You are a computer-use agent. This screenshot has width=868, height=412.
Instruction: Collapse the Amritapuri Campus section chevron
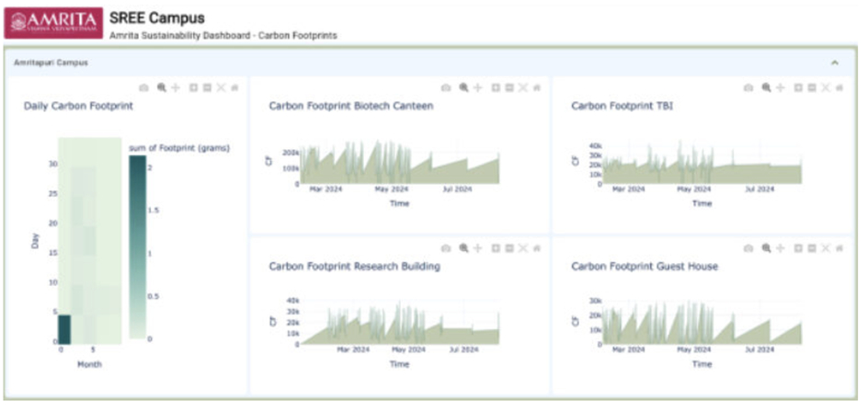point(834,63)
